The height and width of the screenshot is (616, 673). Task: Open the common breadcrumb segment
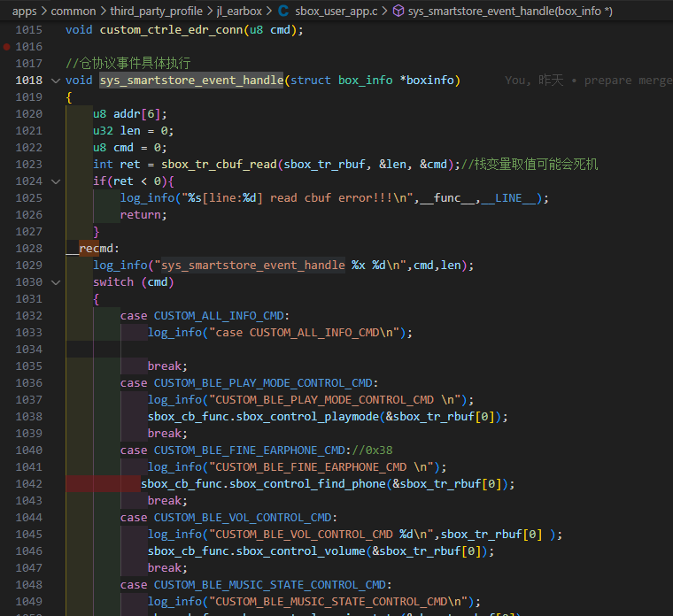[73, 12]
